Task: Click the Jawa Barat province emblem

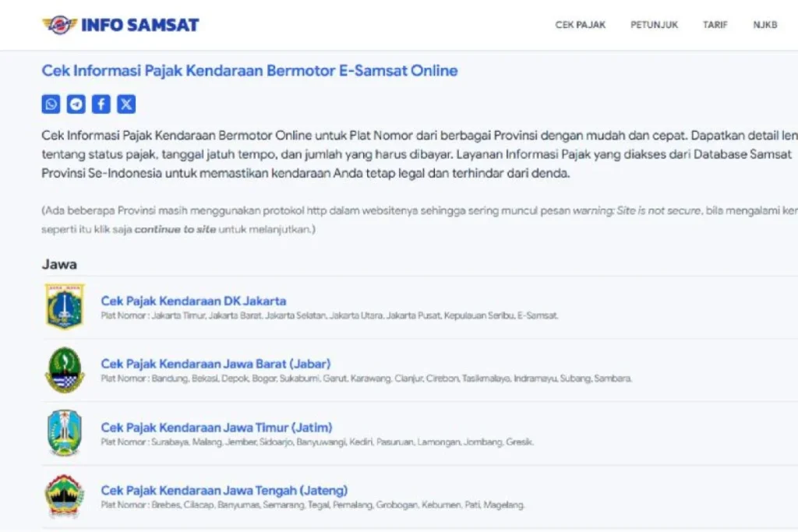Action: coord(64,370)
